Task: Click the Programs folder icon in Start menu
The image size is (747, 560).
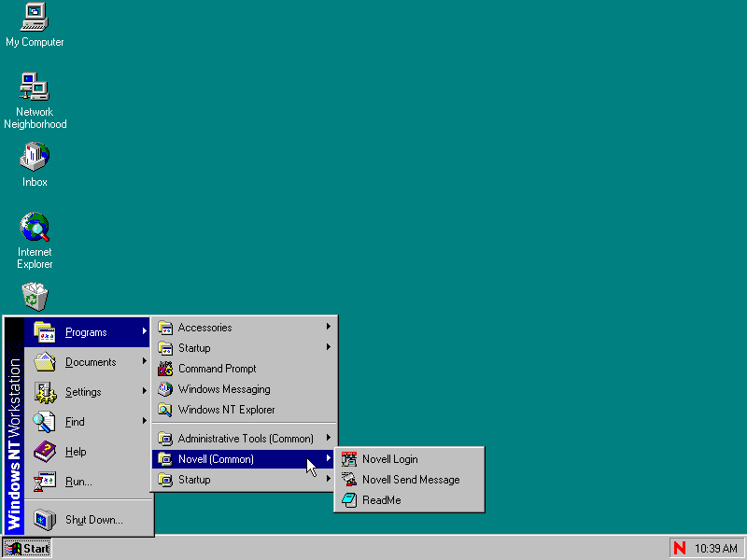Action: [x=44, y=332]
